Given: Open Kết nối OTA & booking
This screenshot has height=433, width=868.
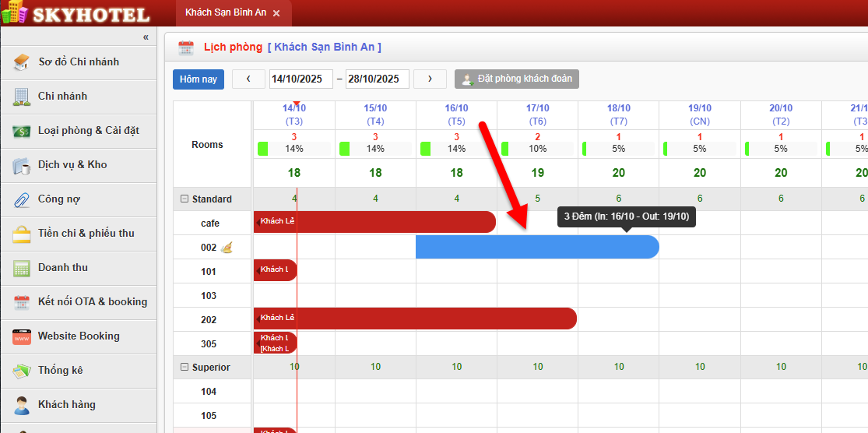Looking at the screenshot, I should point(92,302).
